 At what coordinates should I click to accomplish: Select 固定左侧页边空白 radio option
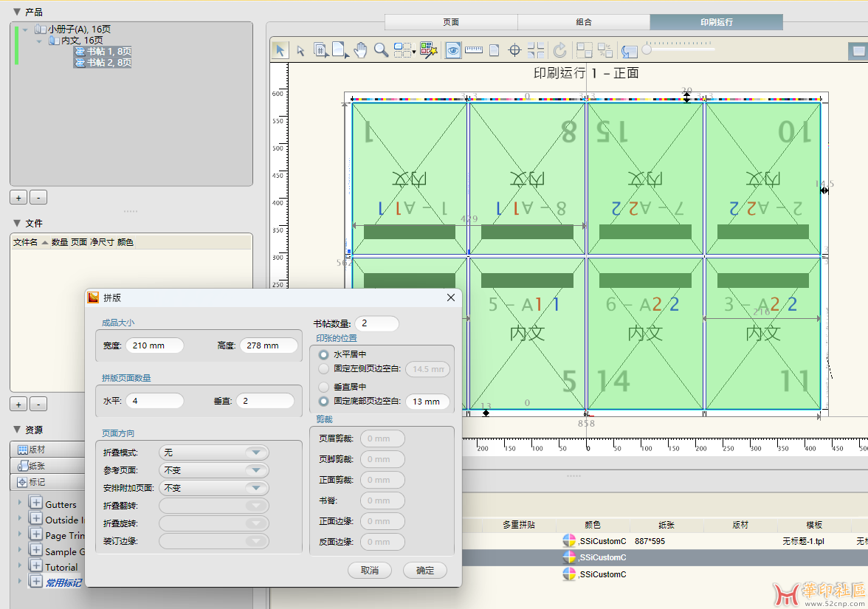click(x=324, y=369)
